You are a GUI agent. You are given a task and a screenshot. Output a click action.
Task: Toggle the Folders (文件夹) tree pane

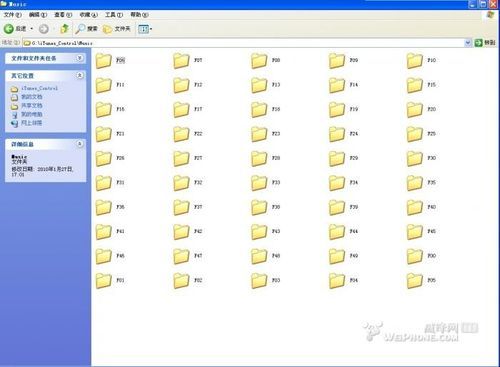point(117,29)
